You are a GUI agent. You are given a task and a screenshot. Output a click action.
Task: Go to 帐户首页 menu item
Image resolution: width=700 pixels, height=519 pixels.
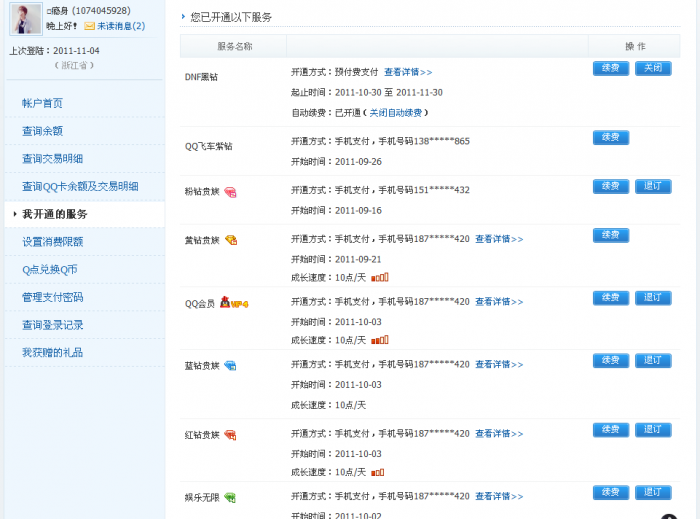tap(42, 104)
